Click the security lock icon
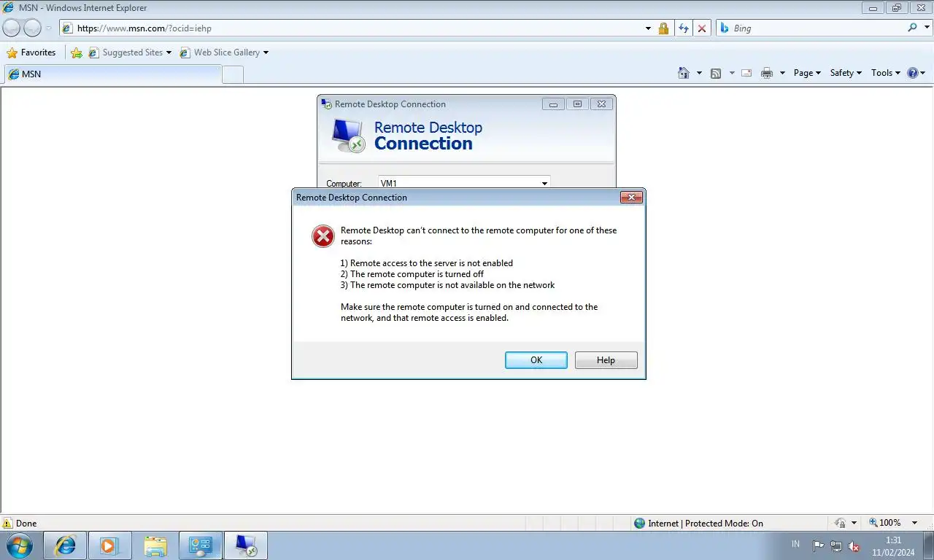 click(663, 28)
